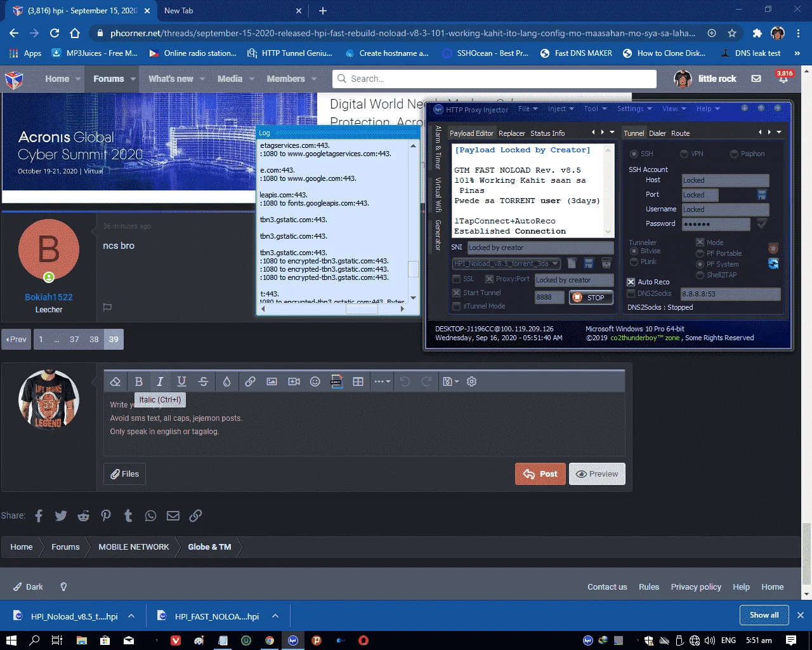This screenshot has height=650, width=812.
Task: Clear formatting with the eraser icon
Action: pyautogui.click(x=115, y=381)
